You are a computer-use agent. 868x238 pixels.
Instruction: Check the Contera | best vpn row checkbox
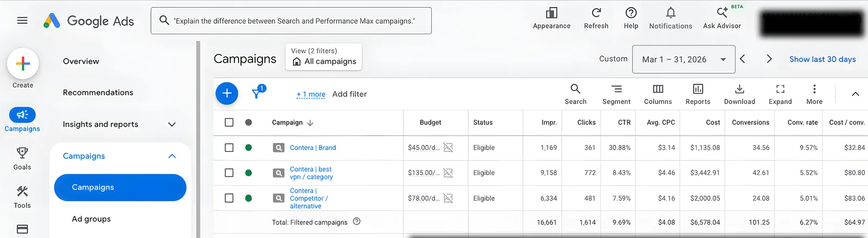pyautogui.click(x=229, y=173)
